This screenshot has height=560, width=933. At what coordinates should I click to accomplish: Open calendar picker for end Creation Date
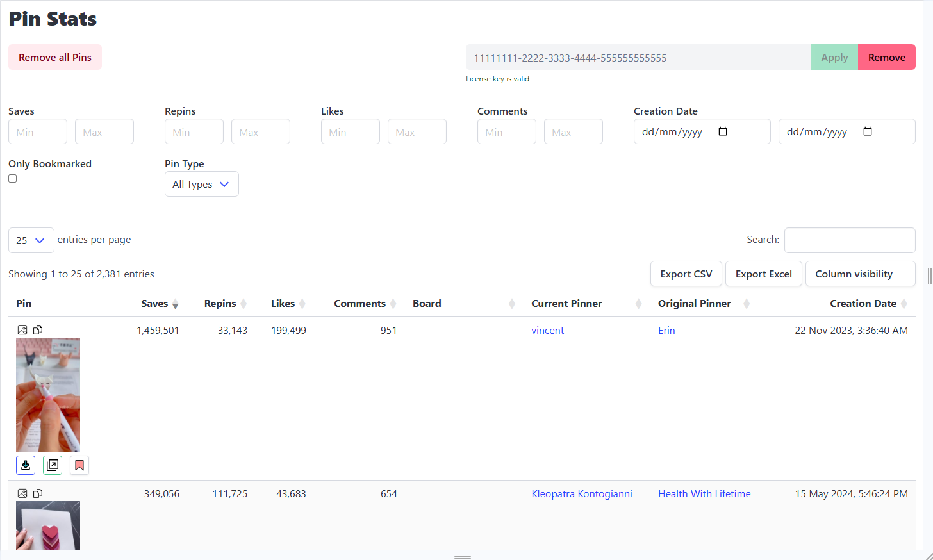click(868, 131)
